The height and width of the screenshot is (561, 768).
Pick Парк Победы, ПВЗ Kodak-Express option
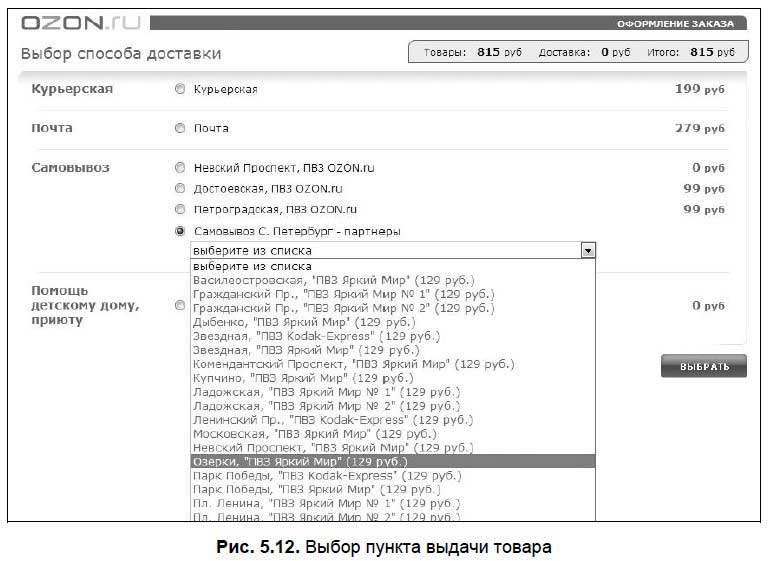point(393,475)
